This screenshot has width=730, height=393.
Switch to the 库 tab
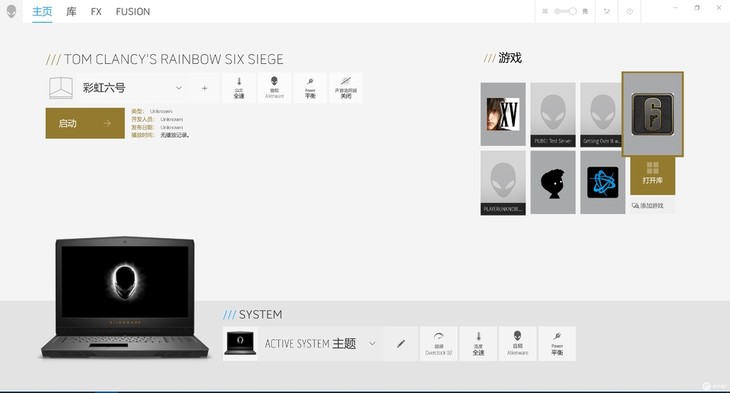[x=71, y=12]
